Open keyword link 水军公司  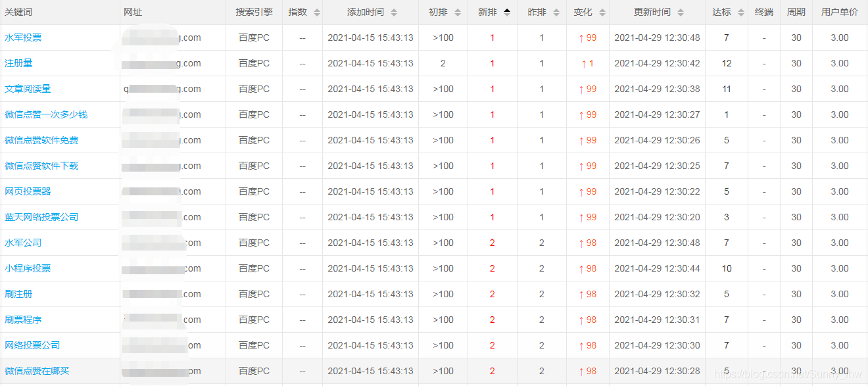tap(23, 243)
